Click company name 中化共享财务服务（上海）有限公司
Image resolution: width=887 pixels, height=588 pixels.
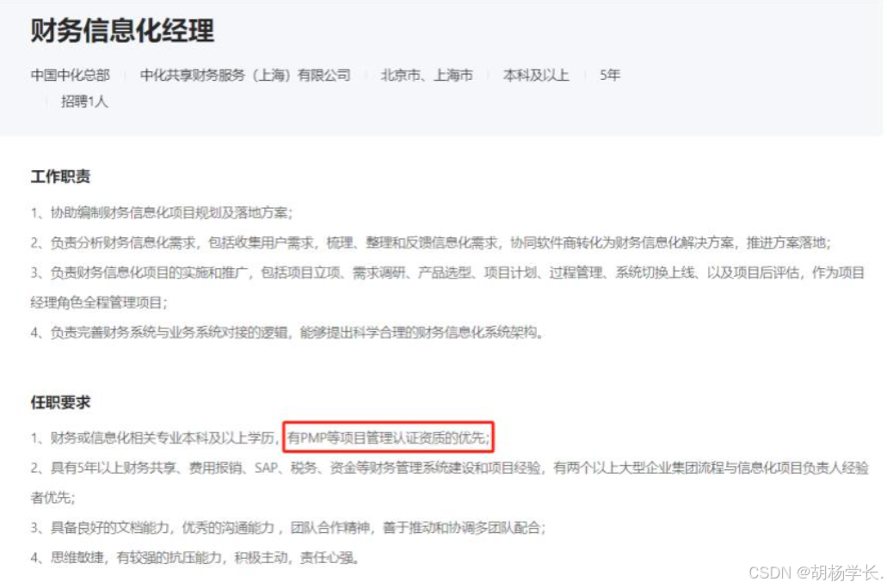point(245,75)
